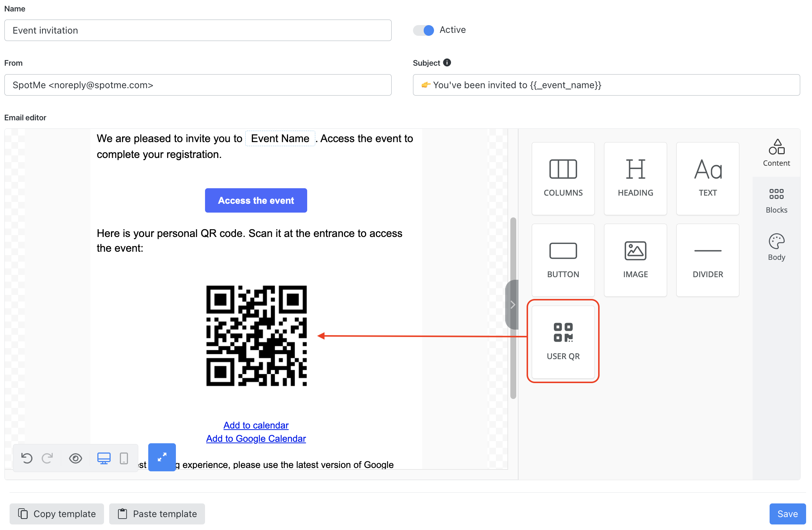Save the email
This screenshot has width=812, height=530.
pyautogui.click(x=788, y=514)
